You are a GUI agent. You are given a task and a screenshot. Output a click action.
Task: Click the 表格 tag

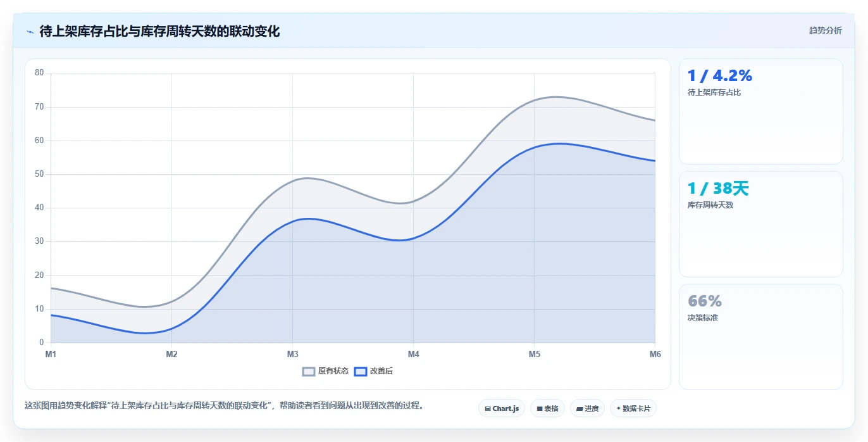[547, 408]
